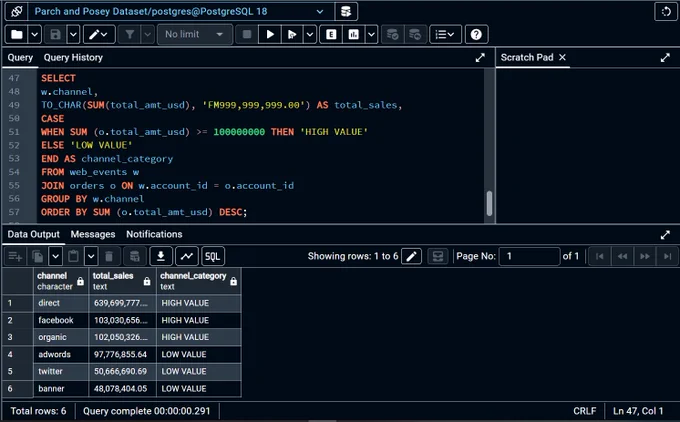
Task: Expand the Paste options dropdown arrow
Action: [x=91, y=256]
